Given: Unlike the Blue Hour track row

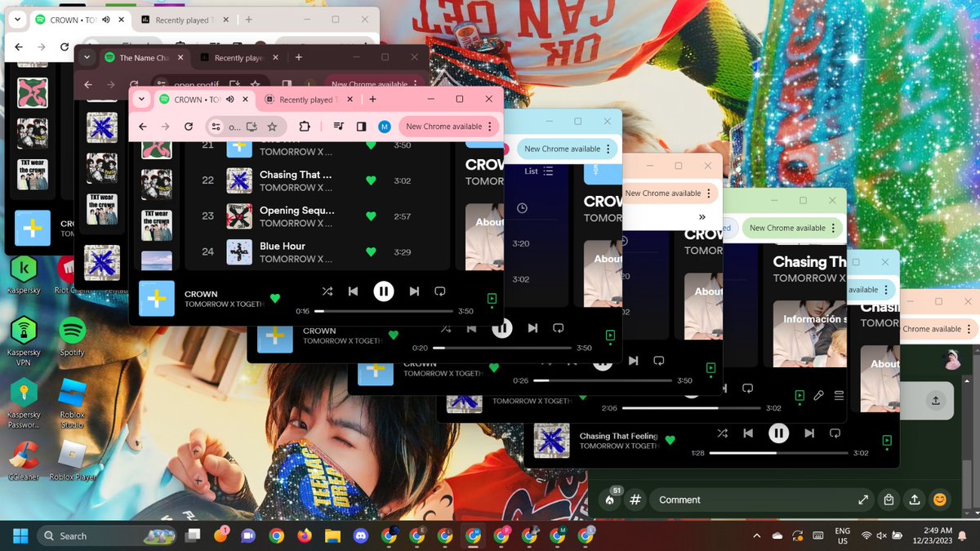Looking at the screenshot, I should click(371, 251).
